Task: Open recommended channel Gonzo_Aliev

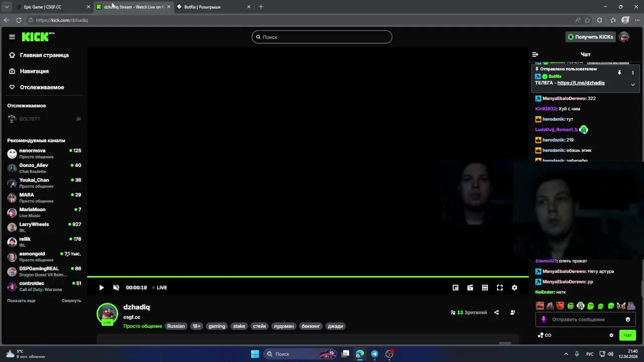Action: coord(44,168)
